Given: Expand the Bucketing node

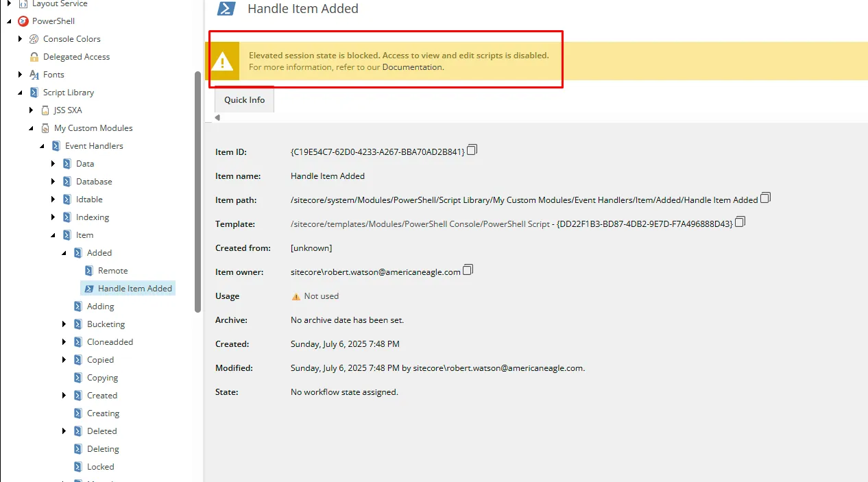Looking at the screenshot, I should pyautogui.click(x=64, y=324).
